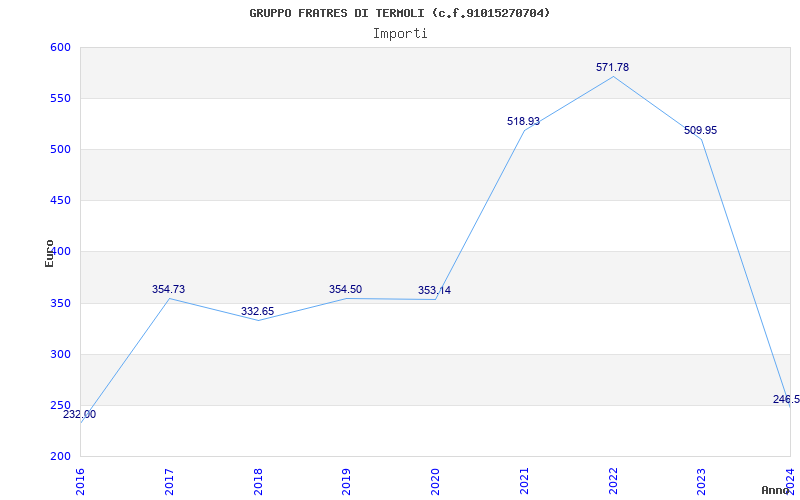
Task: Select the 518.93 data label for 2021
Action: click(523, 121)
